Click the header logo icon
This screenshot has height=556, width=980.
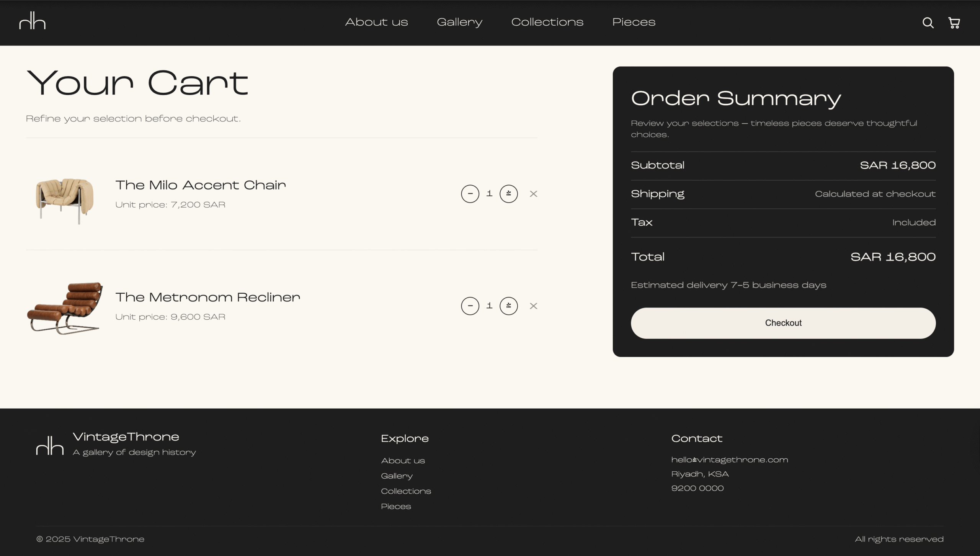click(x=33, y=21)
